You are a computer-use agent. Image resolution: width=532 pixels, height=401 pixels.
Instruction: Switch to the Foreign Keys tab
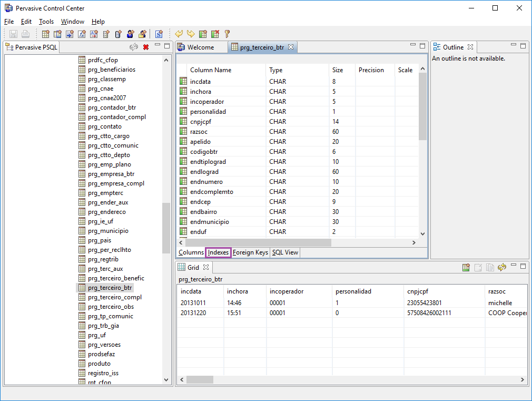click(250, 252)
